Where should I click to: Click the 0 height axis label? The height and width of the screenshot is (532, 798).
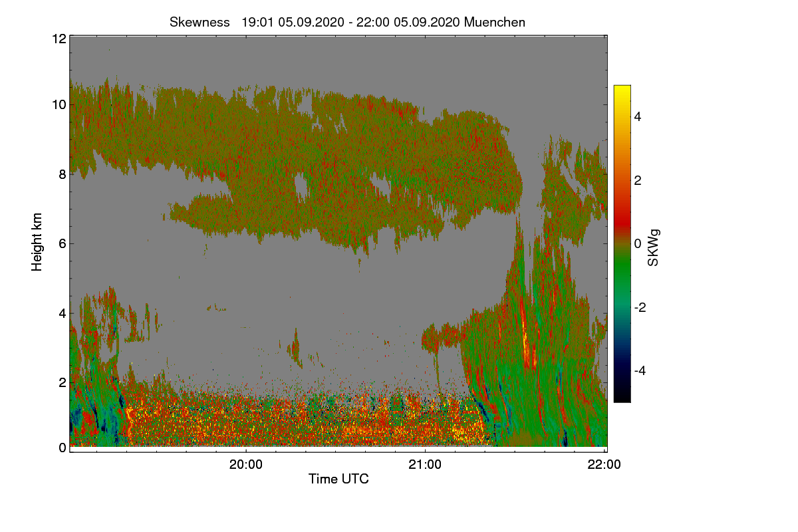pyautogui.click(x=63, y=448)
